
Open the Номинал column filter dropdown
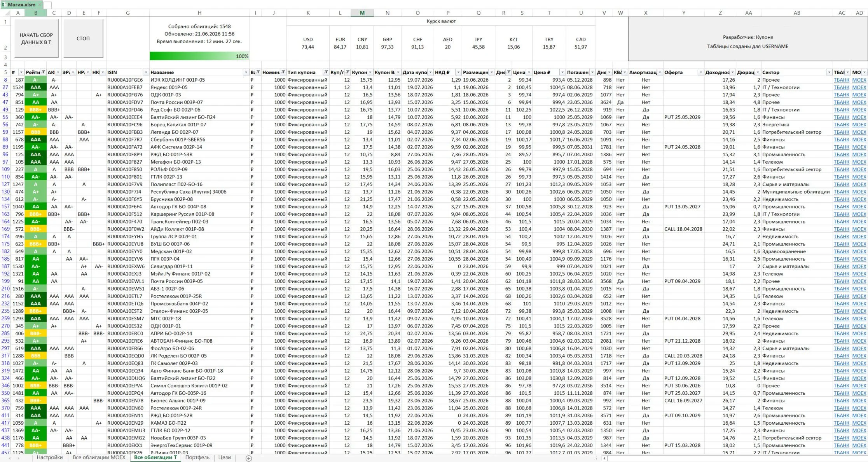coord(283,72)
